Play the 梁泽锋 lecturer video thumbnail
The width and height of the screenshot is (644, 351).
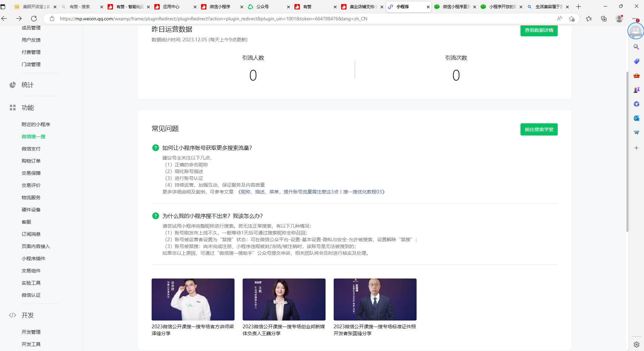(x=193, y=300)
